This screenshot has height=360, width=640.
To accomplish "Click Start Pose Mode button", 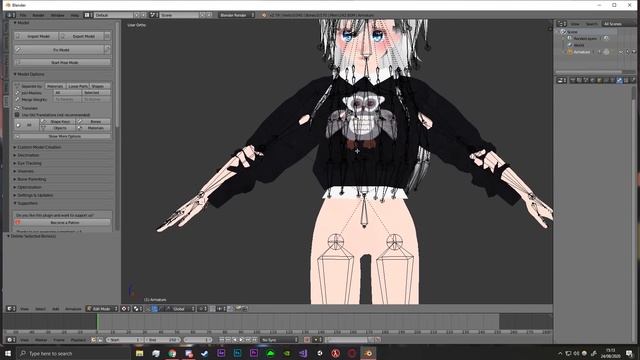I will click(63, 62).
